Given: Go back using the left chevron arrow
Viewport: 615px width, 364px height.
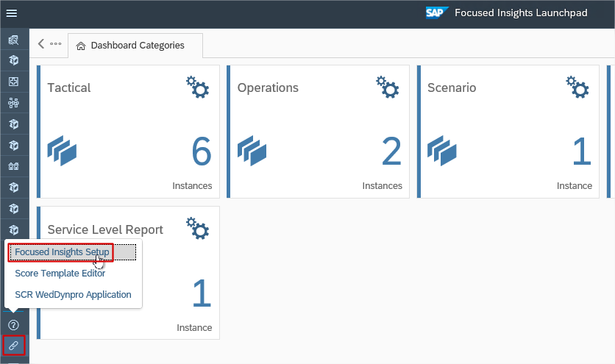Looking at the screenshot, I should [41, 44].
